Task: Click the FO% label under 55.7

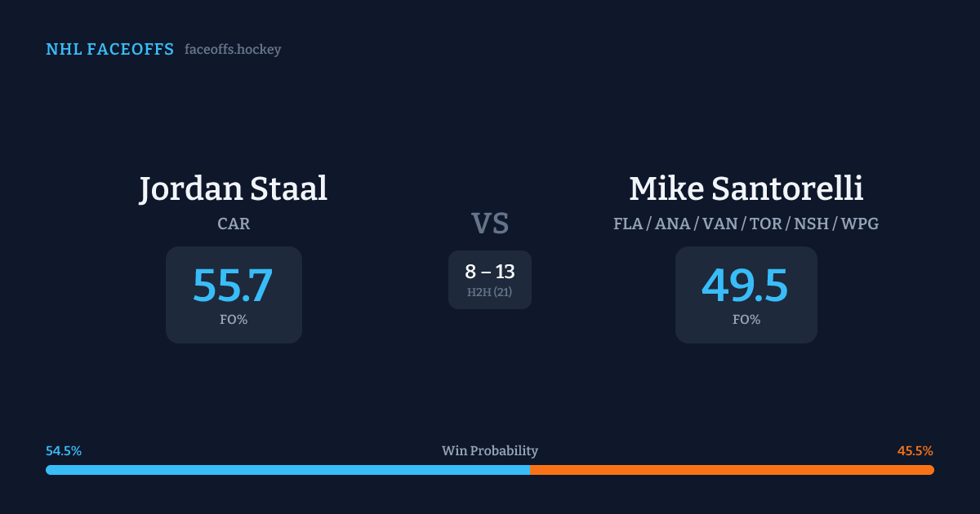Action: pyautogui.click(x=234, y=320)
